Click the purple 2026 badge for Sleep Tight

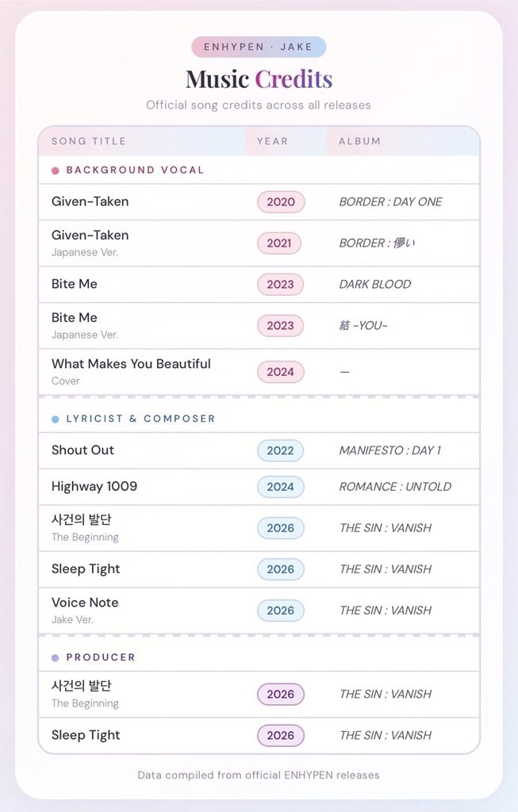pos(281,735)
